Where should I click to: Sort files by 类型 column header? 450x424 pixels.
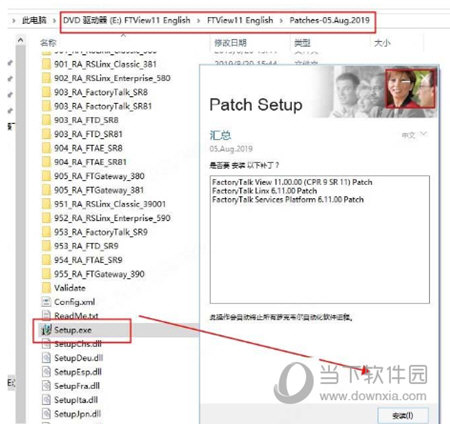coord(302,43)
